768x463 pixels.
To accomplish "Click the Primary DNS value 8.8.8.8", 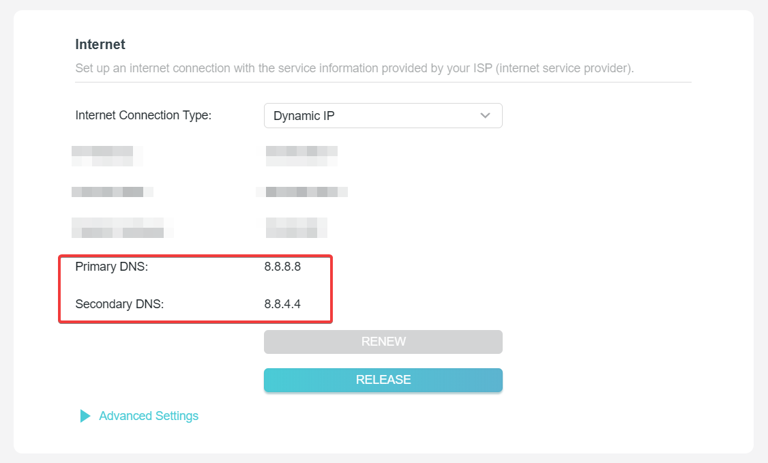I will click(282, 267).
